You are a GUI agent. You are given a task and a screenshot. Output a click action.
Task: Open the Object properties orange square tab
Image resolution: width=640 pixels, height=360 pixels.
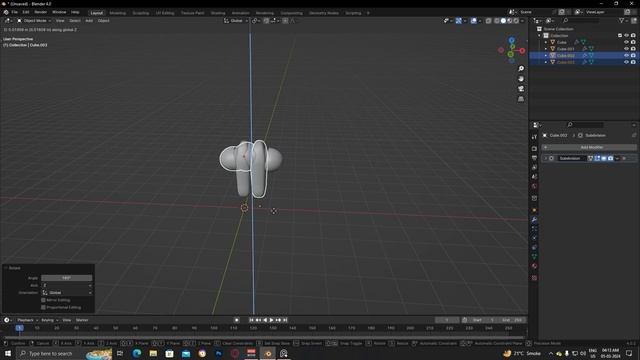click(534, 210)
